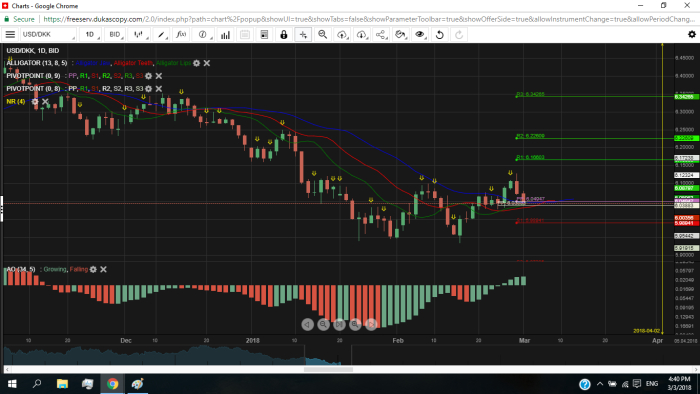The image size is (700, 394).
Task: Click the chart scroll-left round button
Action: [307, 324]
